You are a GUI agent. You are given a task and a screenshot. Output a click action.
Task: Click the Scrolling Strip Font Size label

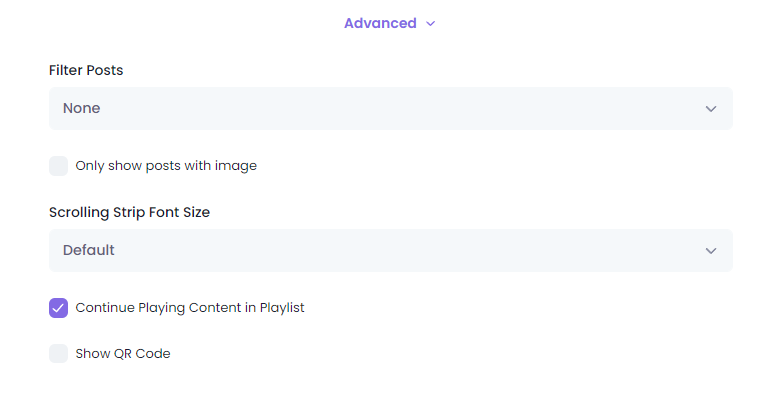129,212
